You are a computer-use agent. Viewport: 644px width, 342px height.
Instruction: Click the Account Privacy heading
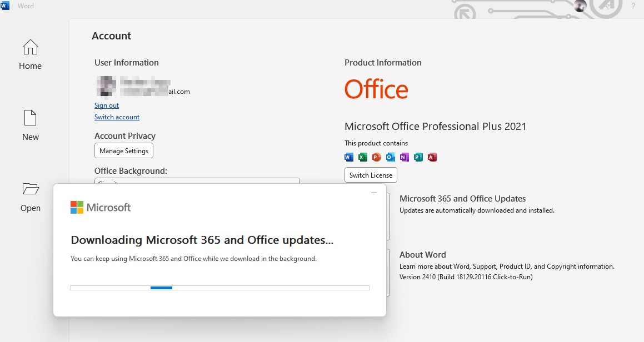[125, 136]
